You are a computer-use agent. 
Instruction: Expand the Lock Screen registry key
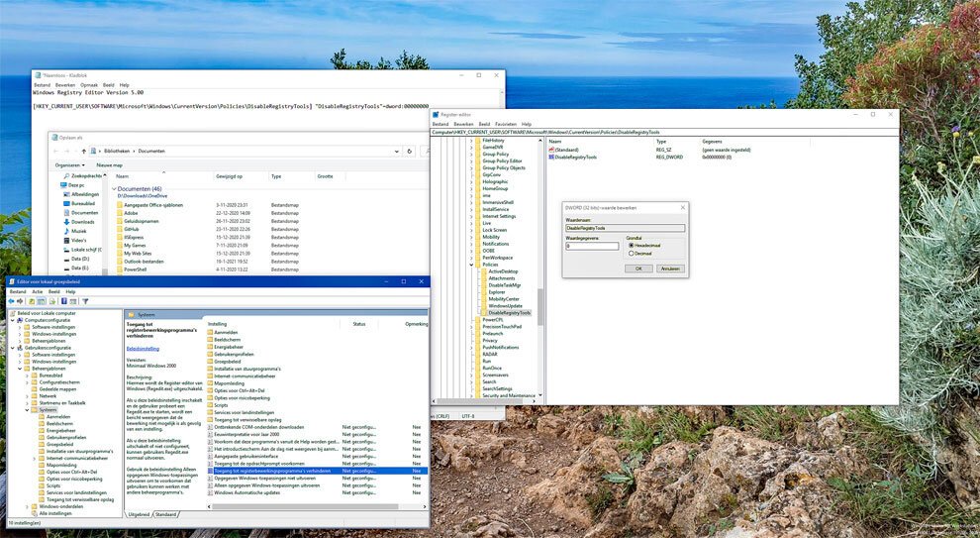472,230
